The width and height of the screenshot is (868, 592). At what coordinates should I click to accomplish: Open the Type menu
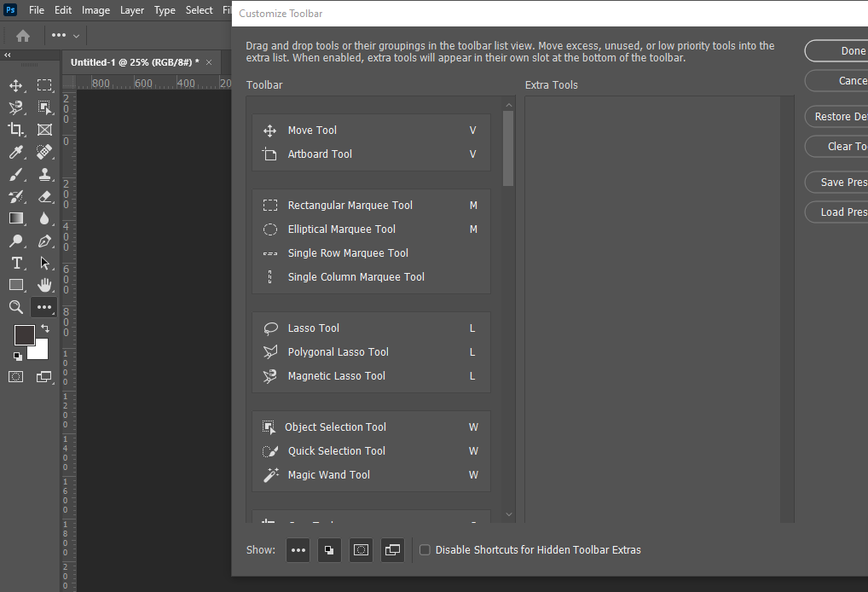(165, 10)
